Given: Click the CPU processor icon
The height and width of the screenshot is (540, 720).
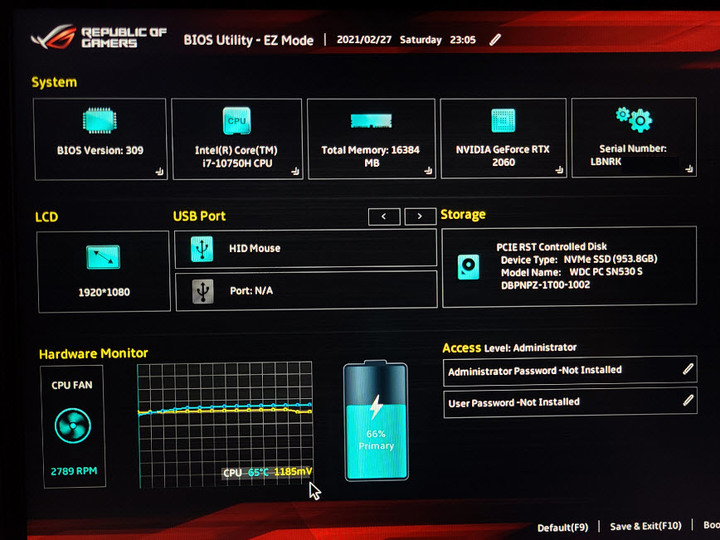Looking at the screenshot, I should 236,121.
